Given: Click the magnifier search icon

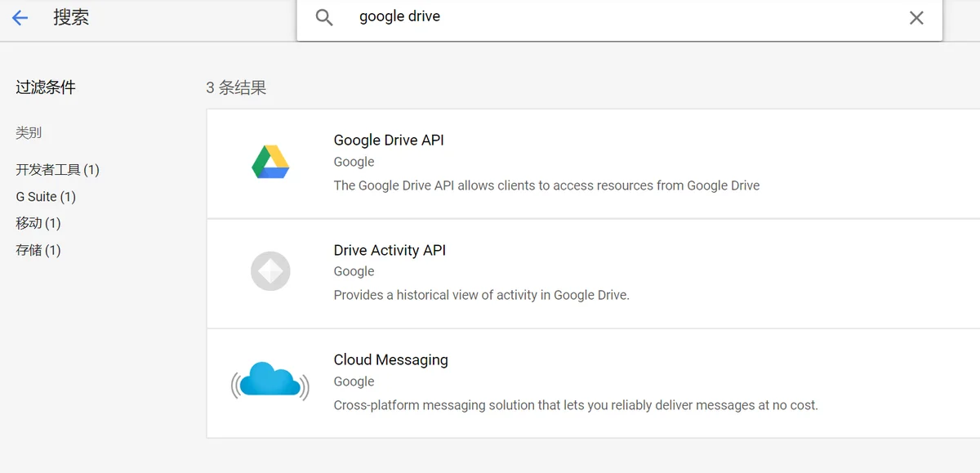Looking at the screenshot, I should [x=324, y=17].
